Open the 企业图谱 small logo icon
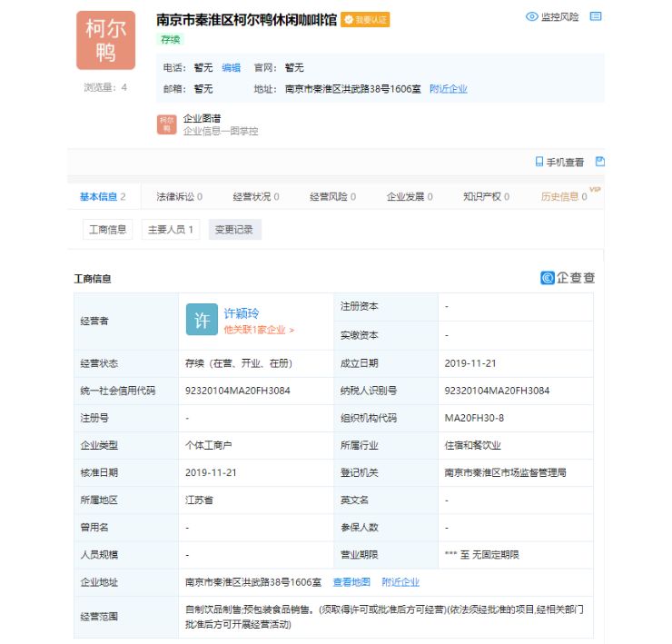The image size is (672, 644). [x=167, y=124]
